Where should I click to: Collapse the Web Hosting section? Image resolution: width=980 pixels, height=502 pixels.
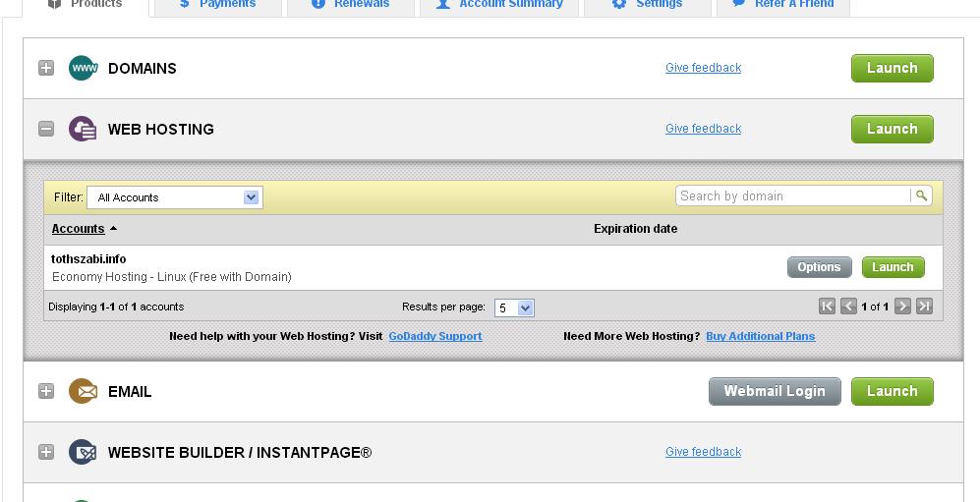[x=46, y=129]
